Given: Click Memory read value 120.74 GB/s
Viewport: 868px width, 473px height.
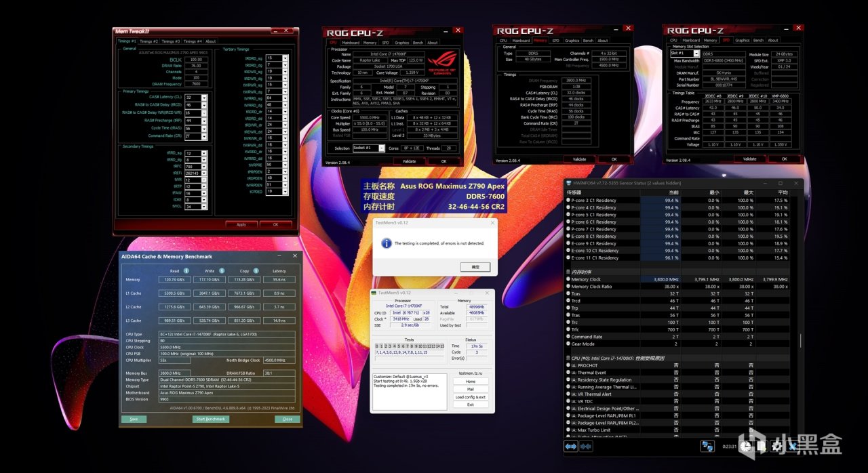Looking at the screenshot, I should click(x=175, y=279).
